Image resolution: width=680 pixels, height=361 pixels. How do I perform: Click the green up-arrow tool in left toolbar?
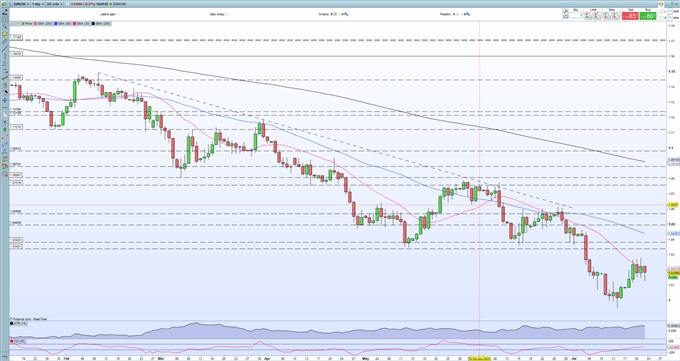5,129
